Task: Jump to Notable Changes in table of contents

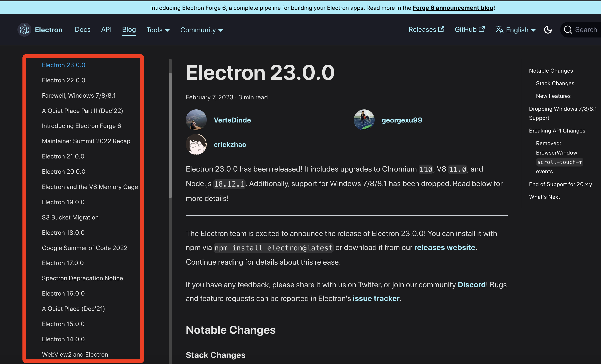Action: point(551,70)
